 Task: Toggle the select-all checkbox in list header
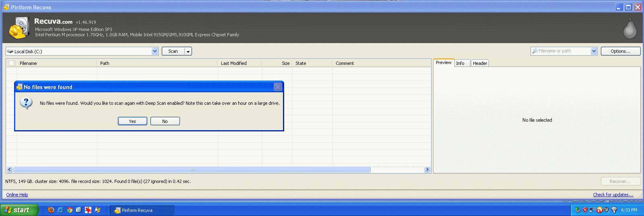point(11,63)
